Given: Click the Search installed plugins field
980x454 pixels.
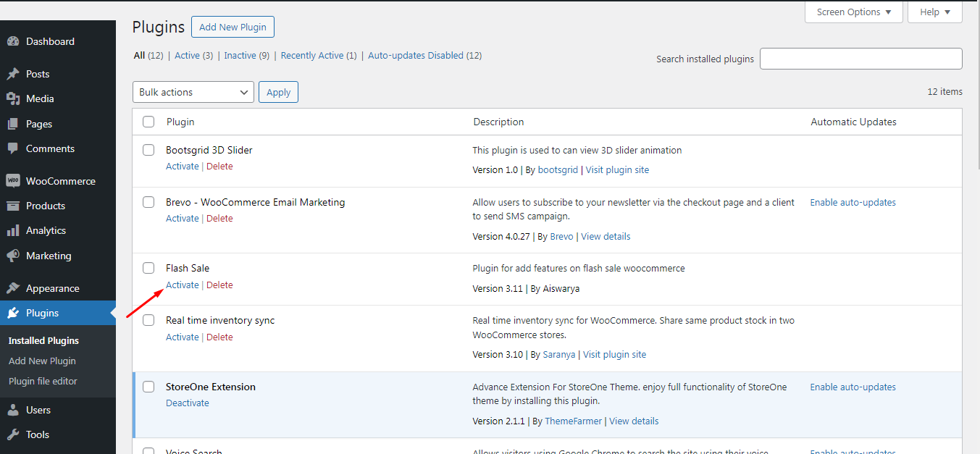Looking at the screenshot, I should (x=860, y=59).
